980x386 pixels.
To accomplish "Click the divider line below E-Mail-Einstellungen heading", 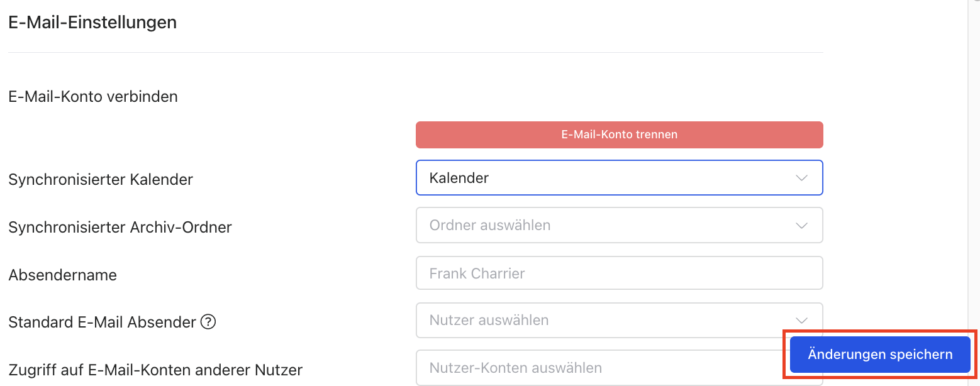I will (x=415, y=52).
